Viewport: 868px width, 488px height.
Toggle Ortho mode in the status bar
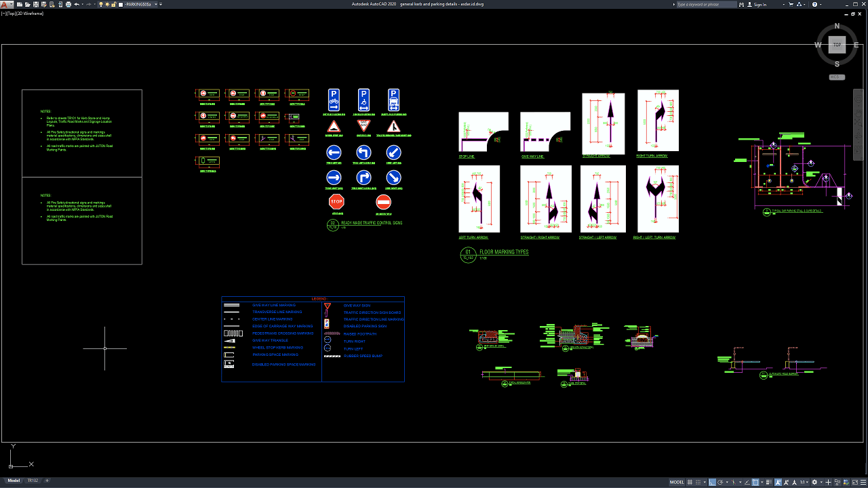(712, 483)
